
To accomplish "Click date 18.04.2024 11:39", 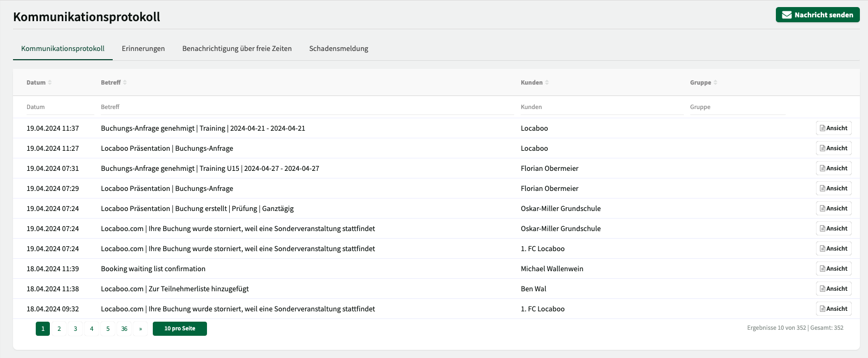I will 53,268.
